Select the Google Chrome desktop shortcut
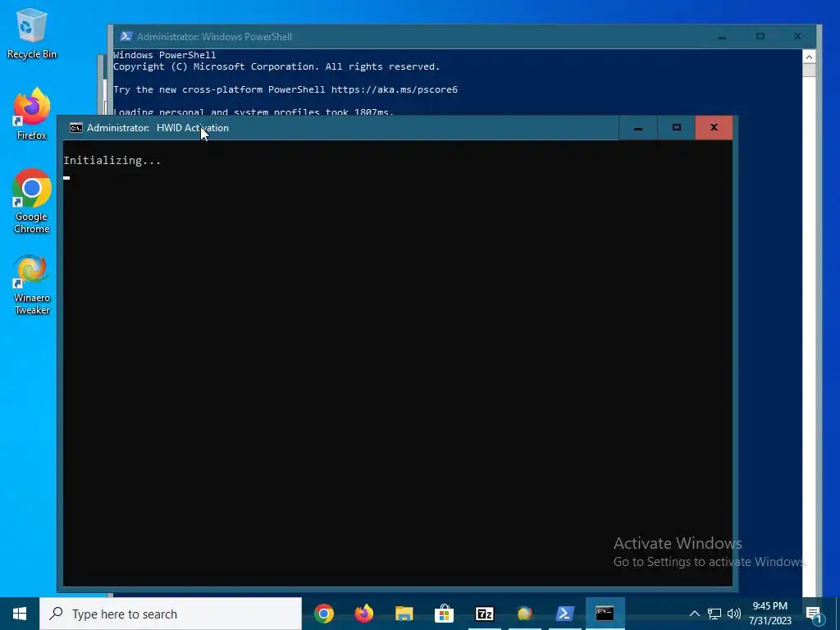 tap(32, 202)
